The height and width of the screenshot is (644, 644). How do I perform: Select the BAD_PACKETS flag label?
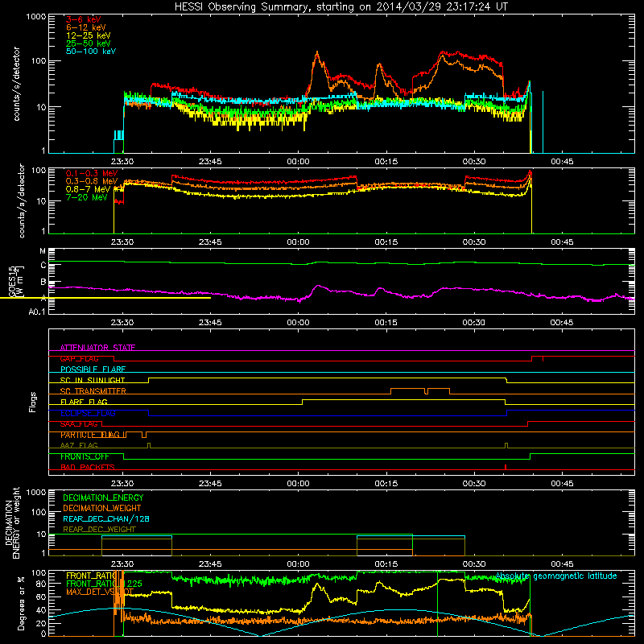point(88,468)
